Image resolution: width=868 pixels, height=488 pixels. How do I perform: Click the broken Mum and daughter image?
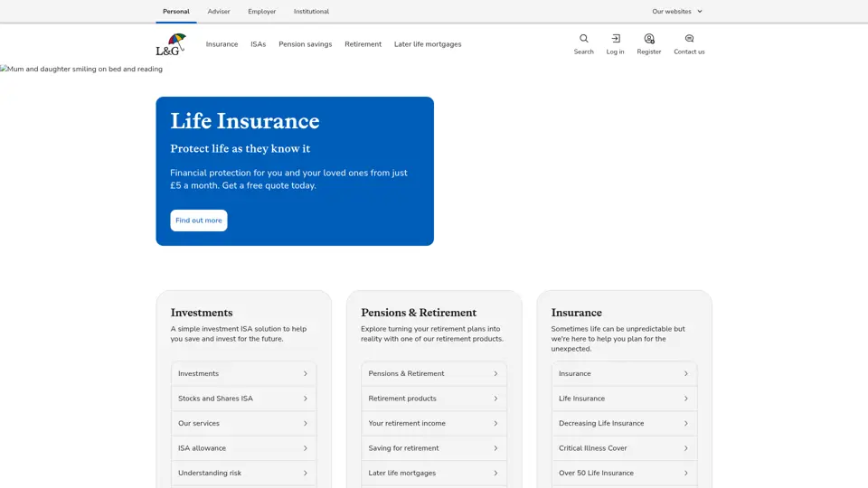[x=81, y=70]
